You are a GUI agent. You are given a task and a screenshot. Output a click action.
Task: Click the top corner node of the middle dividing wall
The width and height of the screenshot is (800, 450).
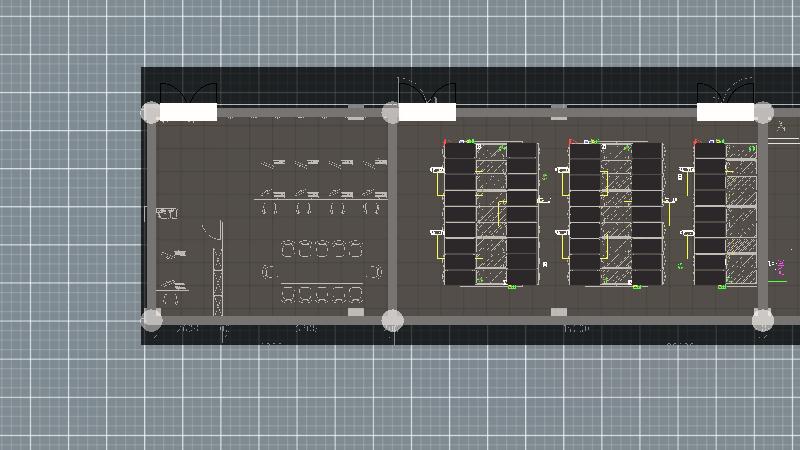pyautogui.click(x=393, y=112)
